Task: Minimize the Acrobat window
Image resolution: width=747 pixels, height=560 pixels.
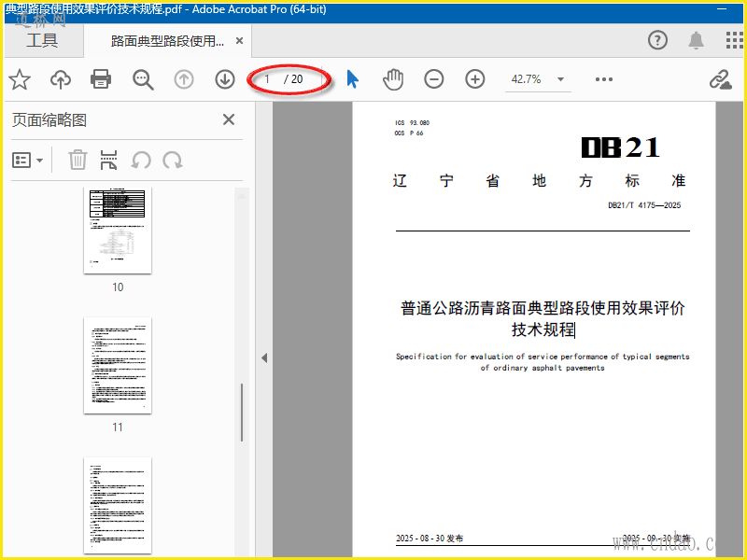Action: click(722, 9)
